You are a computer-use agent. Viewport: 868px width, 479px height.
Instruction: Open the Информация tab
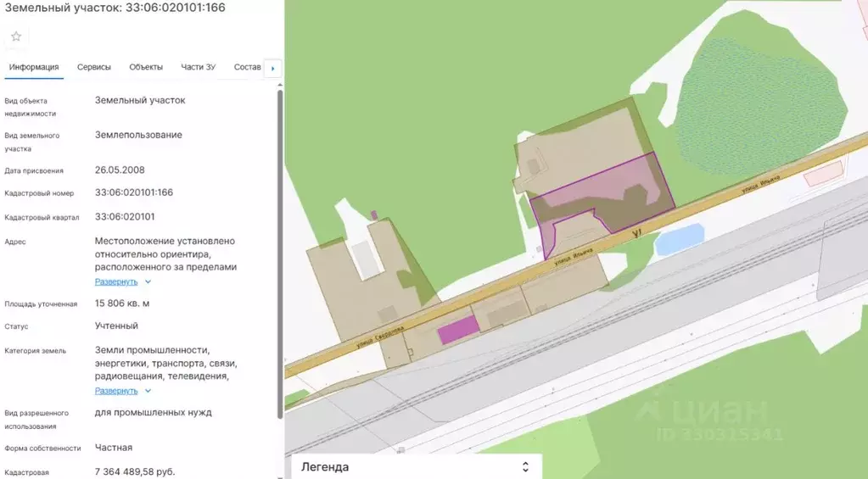click(34, 67)
